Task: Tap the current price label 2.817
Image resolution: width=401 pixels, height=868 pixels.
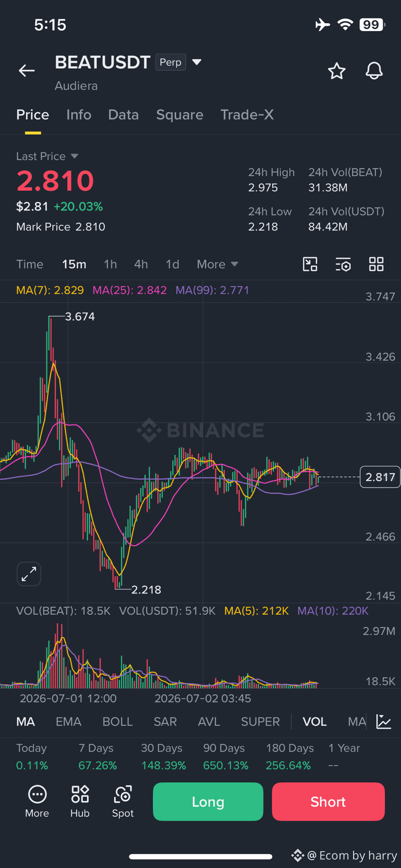Action: point(380,477)
